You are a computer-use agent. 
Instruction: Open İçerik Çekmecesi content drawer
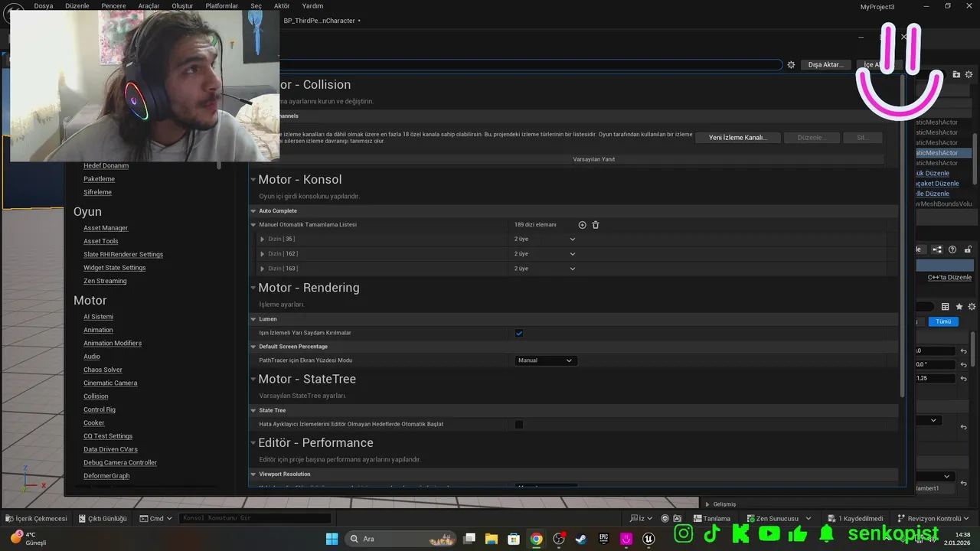pos(36,518)
